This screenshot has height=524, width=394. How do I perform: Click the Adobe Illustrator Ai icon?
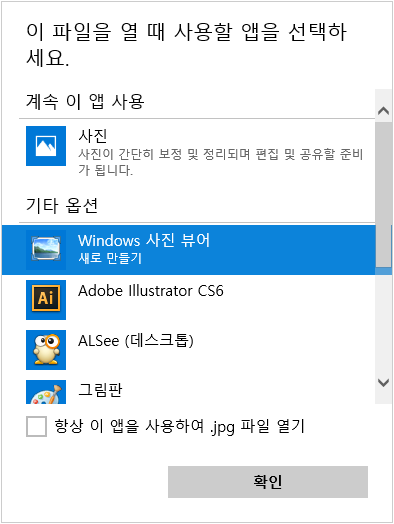tap(46, 300)
